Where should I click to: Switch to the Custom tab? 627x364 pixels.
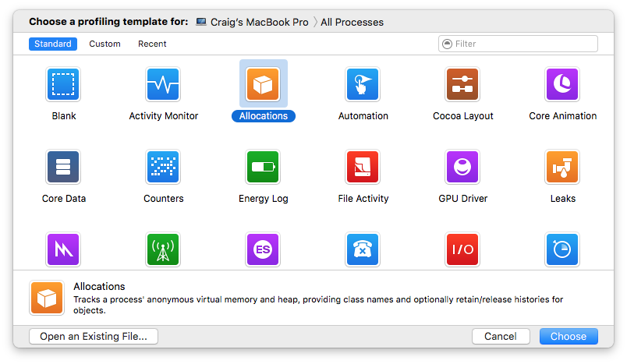coord(104,44)
